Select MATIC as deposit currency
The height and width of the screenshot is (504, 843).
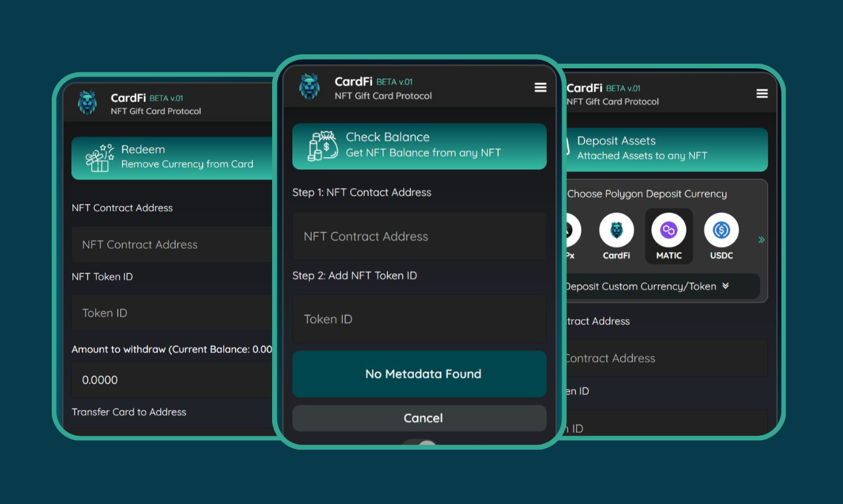click(x=669, y=237)
